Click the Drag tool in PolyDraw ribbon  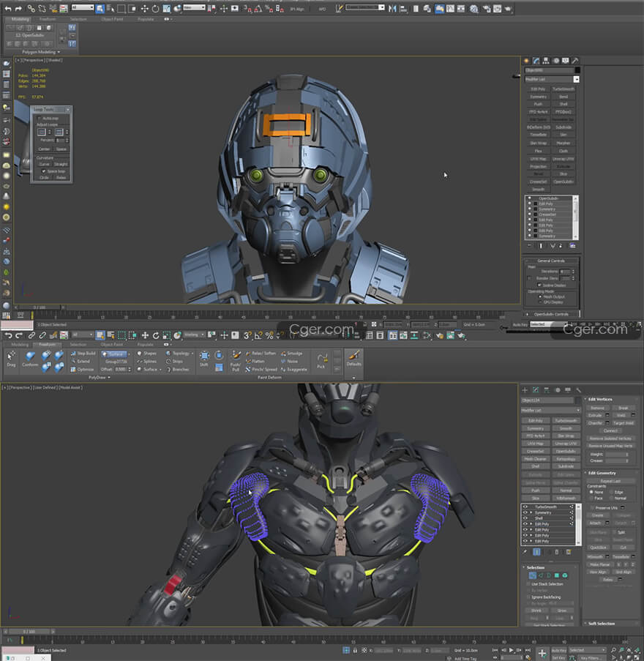[11, 359]
